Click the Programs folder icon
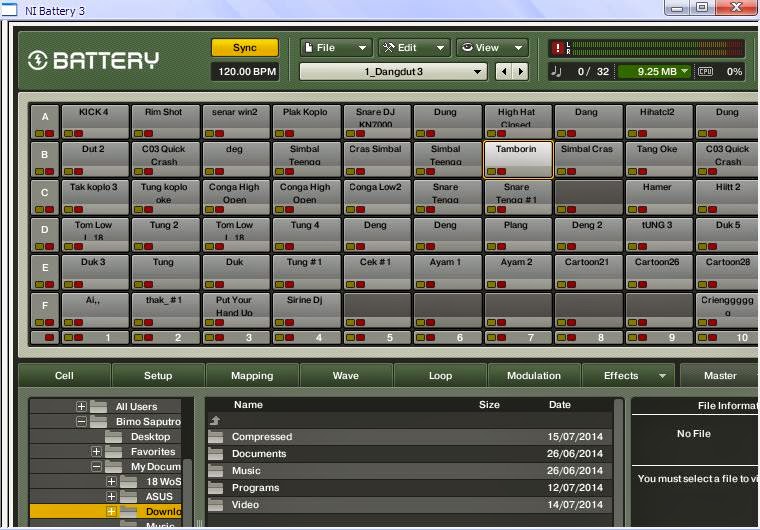This screenshot has height=530, width=760. coord(216,488)
